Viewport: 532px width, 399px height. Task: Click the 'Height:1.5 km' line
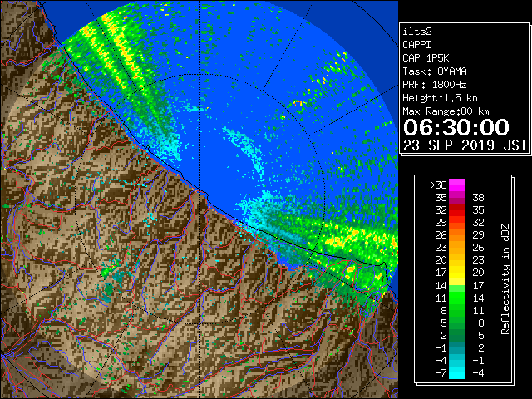pyautogui.click(x=440, y=98)
